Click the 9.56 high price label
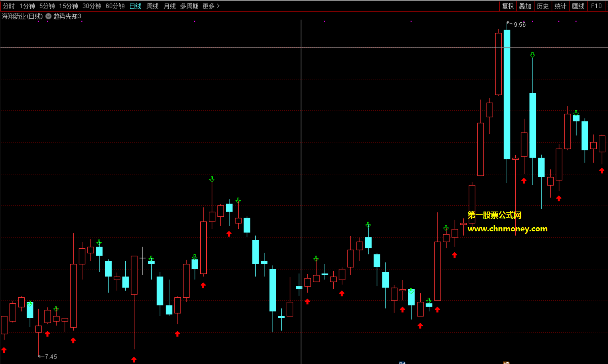The width and height of the screenshot is (608, 364). tap(520, 25)
